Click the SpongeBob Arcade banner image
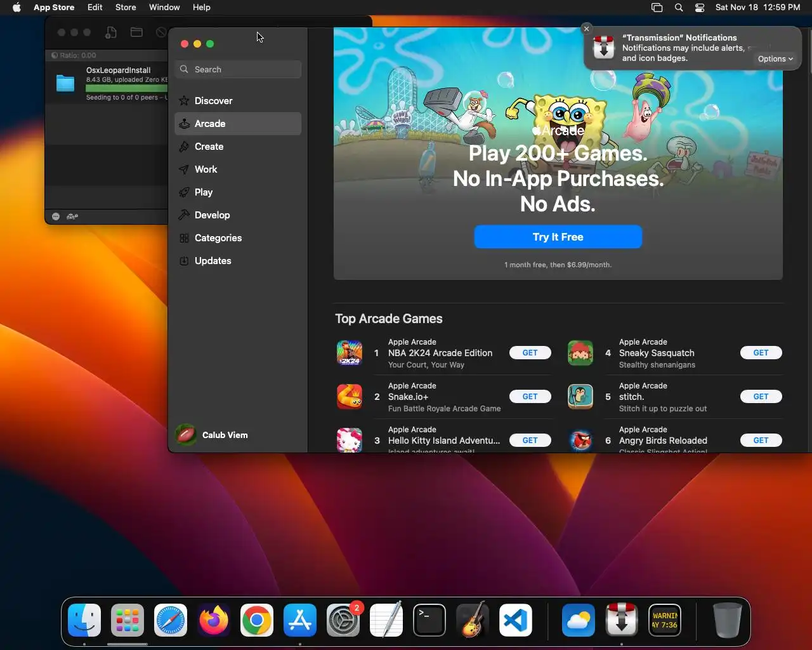Image resolution: width=812 pixels, height=650 pixels. pyautogui.click(x=558, y=153)
